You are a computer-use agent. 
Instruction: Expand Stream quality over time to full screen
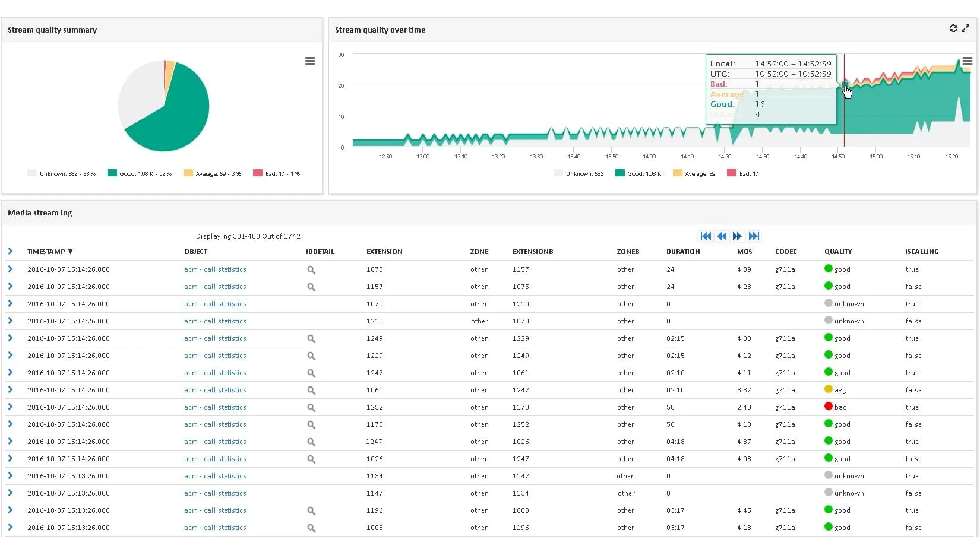click(966, 28)
